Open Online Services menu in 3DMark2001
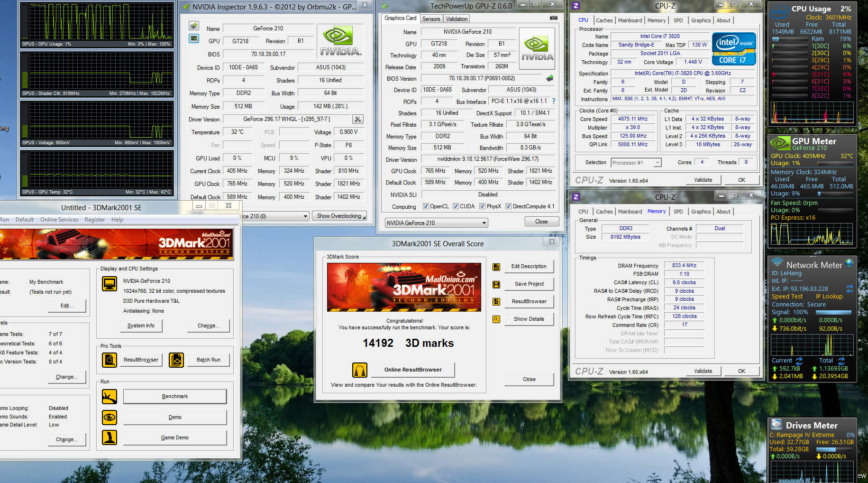The image size is (868, 483). (x=59, y=220)
